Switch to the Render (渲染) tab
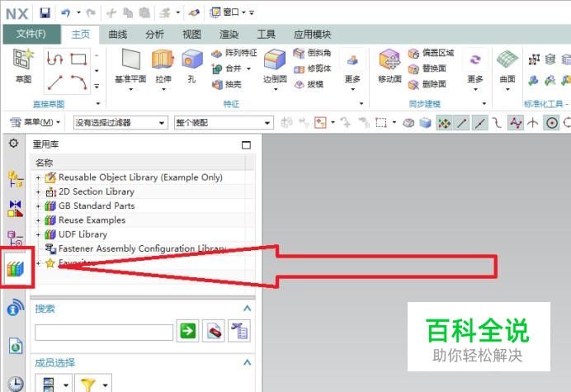 229,34
